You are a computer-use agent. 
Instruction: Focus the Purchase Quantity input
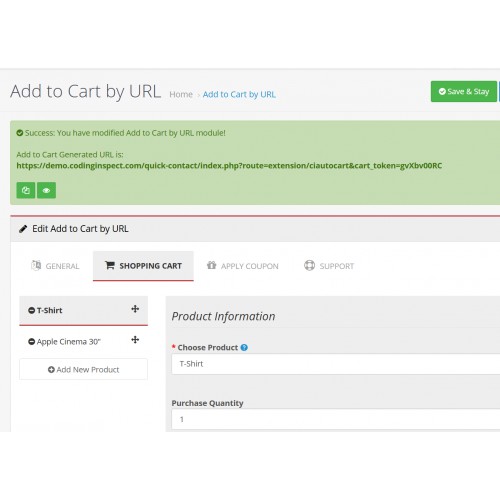click(336, 419)
